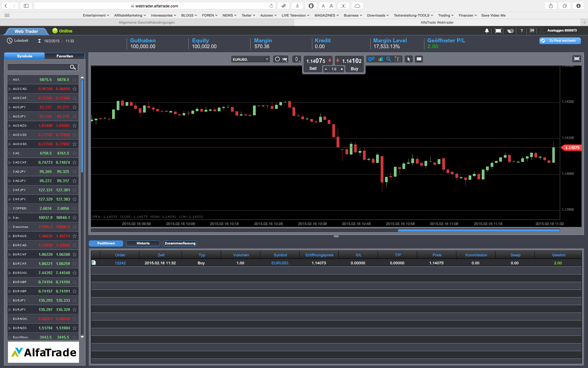Expand the EURJPY row arrow
Viewport: 588px width, 368px height.
pos(10,301)
